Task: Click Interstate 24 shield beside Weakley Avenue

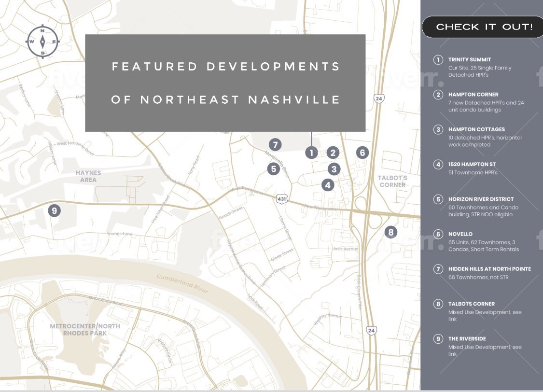Action: tap(371, 330)
